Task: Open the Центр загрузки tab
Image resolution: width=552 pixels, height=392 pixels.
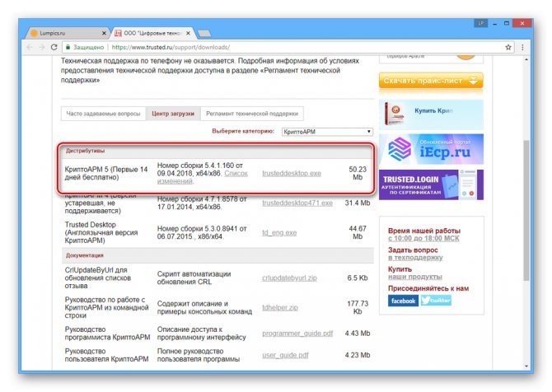Action: 173,114
